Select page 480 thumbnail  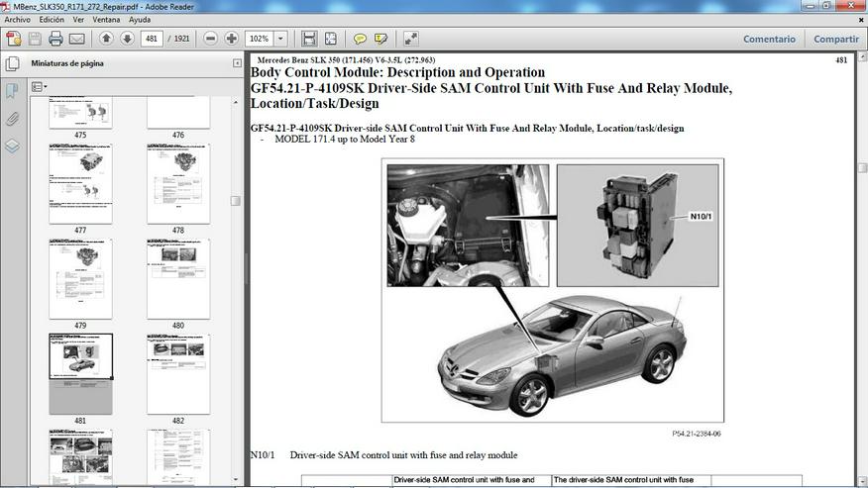click(x=178, y=279)
